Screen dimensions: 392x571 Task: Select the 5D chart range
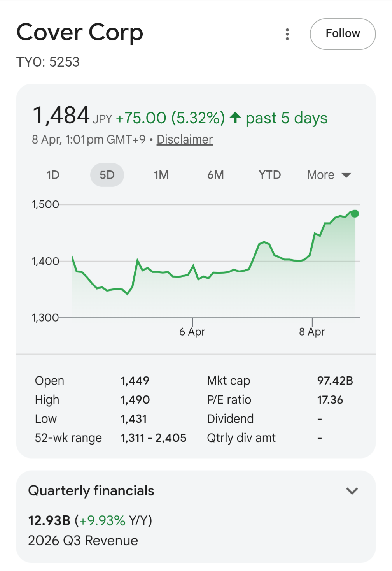click(107, 175)
